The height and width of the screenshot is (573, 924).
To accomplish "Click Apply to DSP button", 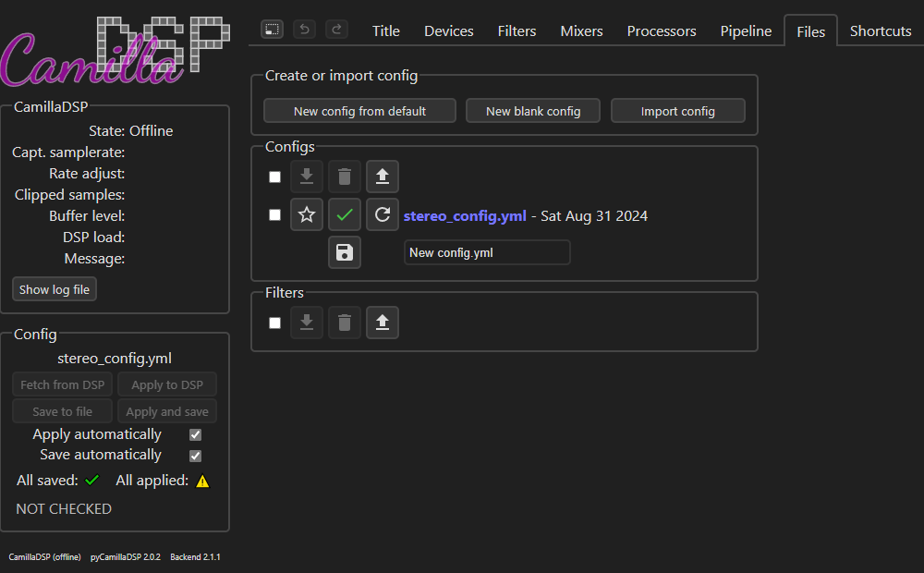I will coord(167,385).
